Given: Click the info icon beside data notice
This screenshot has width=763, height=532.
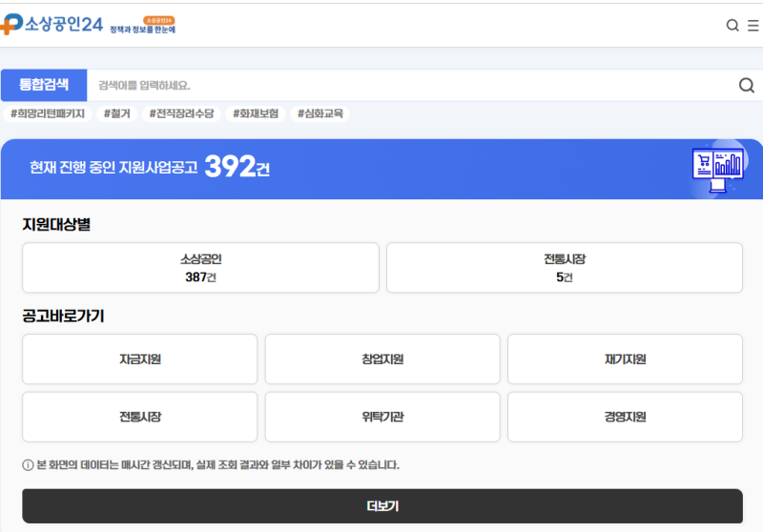Looking at the screenshot, I should point(28,465).
